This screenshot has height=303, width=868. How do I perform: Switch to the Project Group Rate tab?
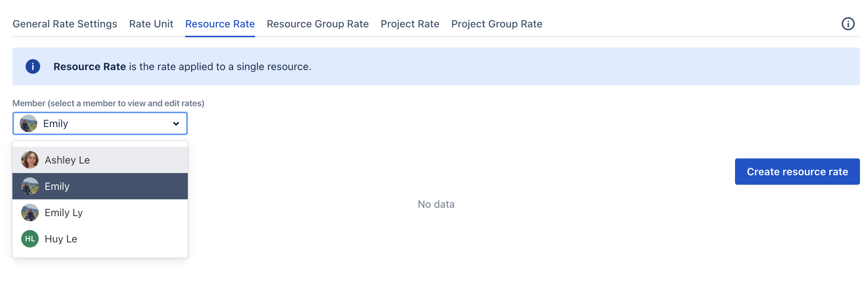pyautogui.click(x=496, y=24)
